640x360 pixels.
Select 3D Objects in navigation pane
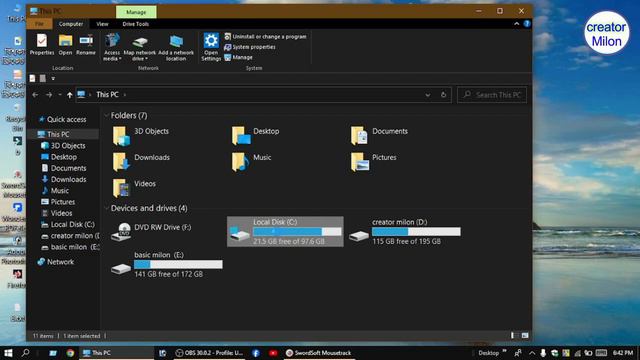click(x=63, y=146)
